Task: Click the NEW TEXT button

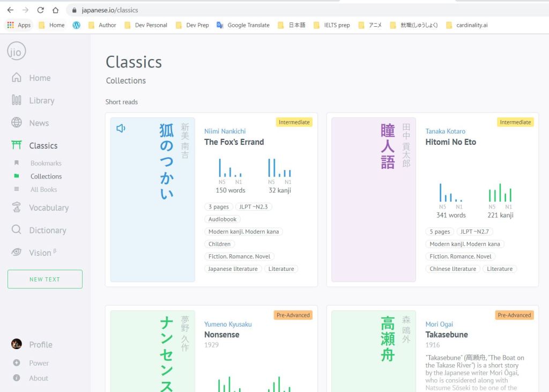Action: coord(45,279)
